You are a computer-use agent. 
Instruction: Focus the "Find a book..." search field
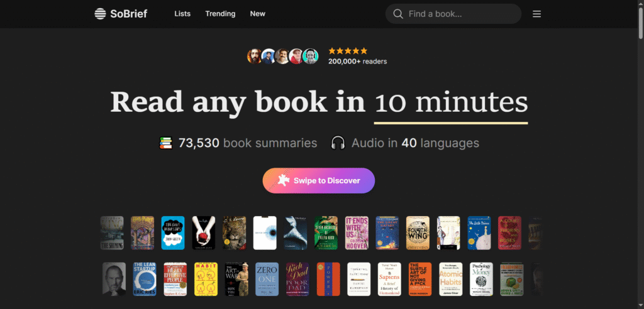(x=453, y=14)
